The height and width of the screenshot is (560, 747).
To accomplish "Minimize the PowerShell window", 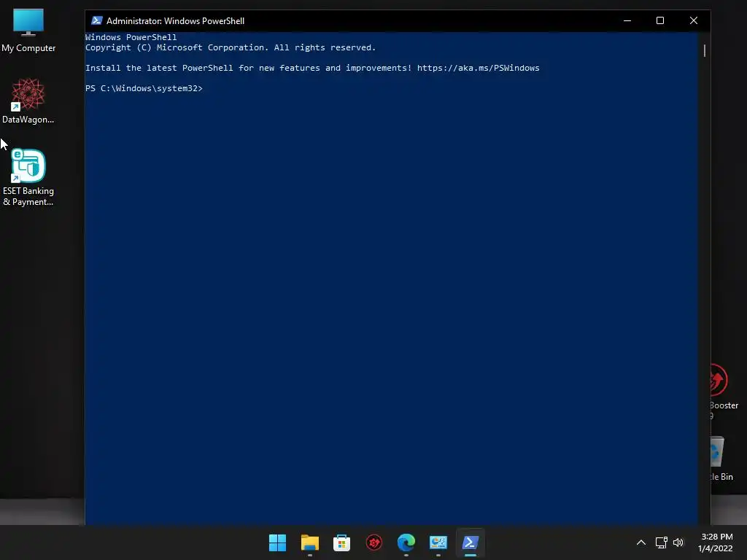I will click(x=627, y=20).
